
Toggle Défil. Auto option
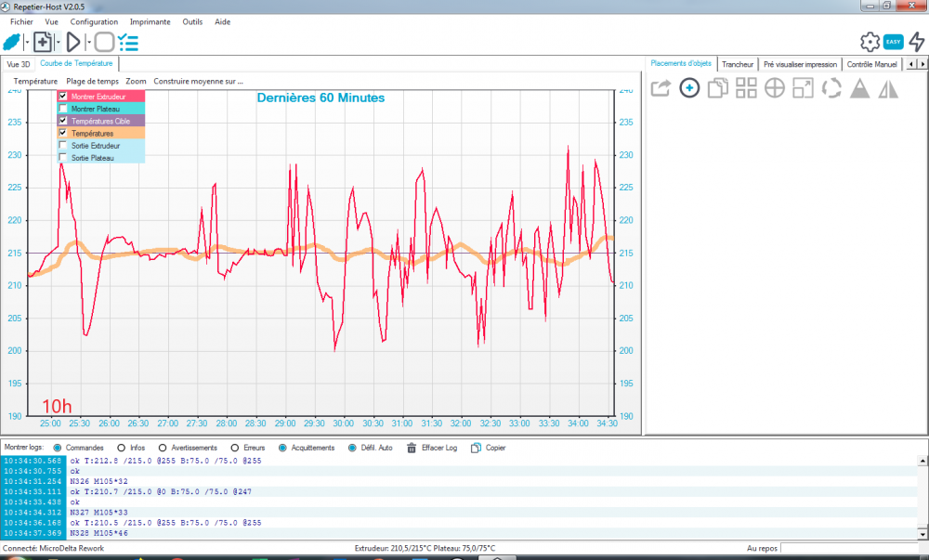coord(352,449)
